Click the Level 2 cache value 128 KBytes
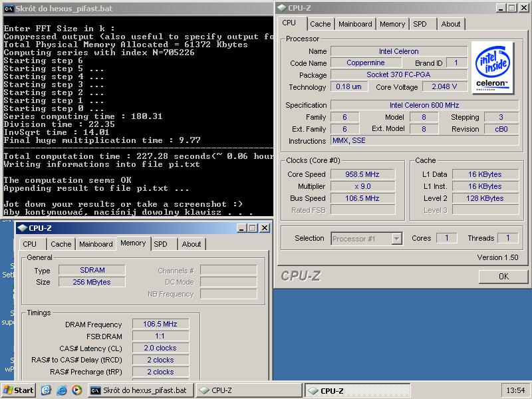532x399 pixels. tap(485, 198)
